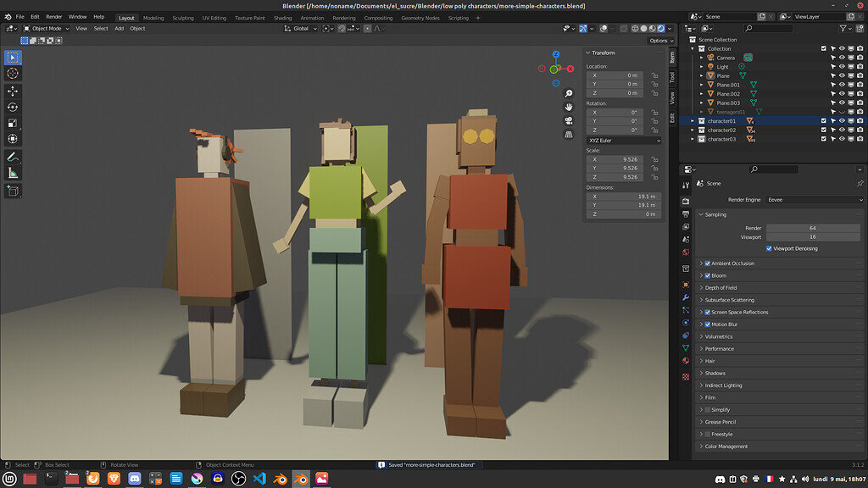Open the Render Properties tab in Properties editor

click(685, 201)
